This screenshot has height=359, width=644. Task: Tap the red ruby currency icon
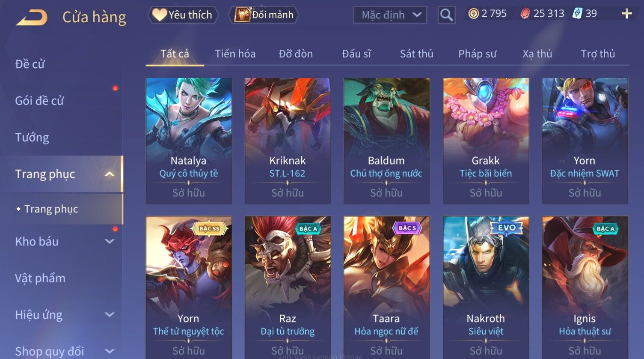click(x=525, y=14)
